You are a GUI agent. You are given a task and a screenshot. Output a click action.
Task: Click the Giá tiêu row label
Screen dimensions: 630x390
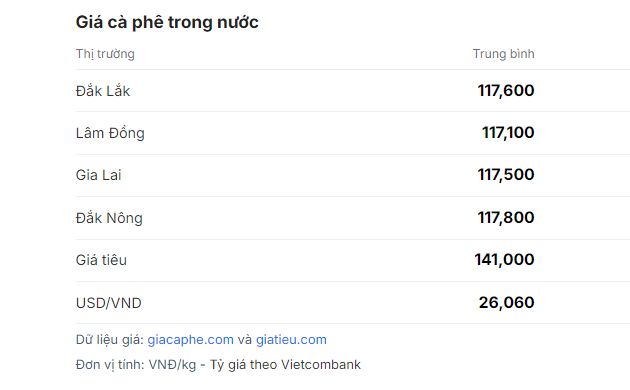point(101,260)
